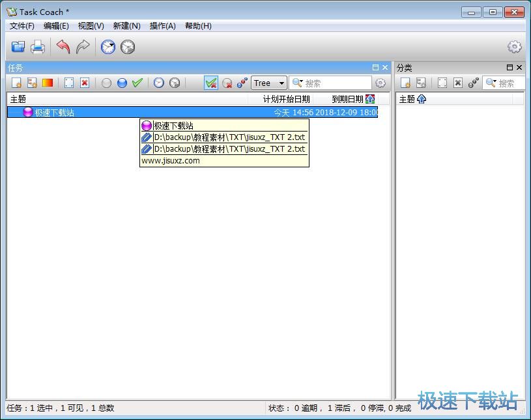This screenshot has width=531, height=420.
Task: Close the 分类 panel
Action: coord(519,67)
